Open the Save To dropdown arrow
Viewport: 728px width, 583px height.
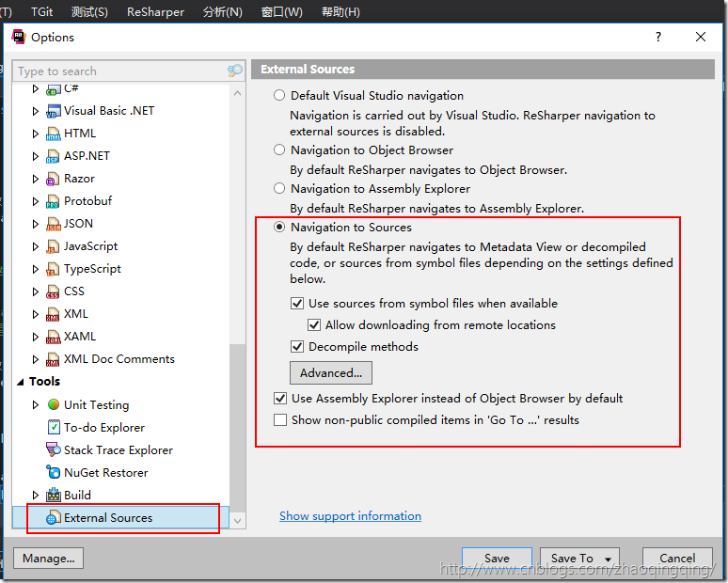[609, 559]
